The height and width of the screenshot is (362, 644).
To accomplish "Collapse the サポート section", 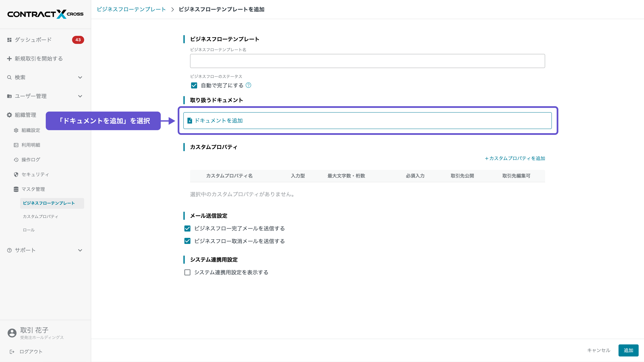I will point(80,250).
